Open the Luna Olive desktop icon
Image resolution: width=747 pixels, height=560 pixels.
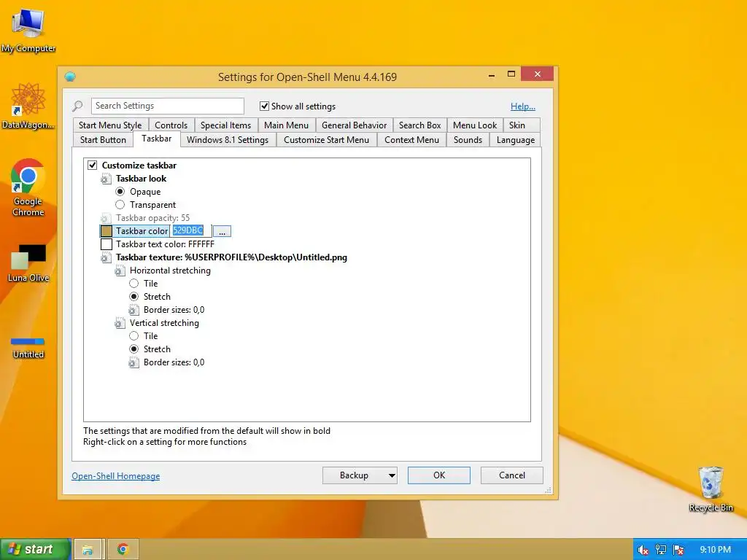coord(28,262)
